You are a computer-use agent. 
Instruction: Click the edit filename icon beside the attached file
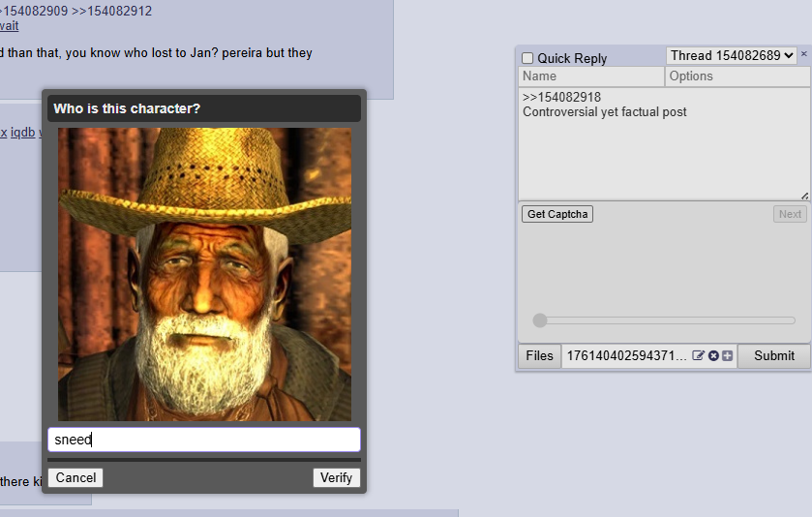[698, 356]
